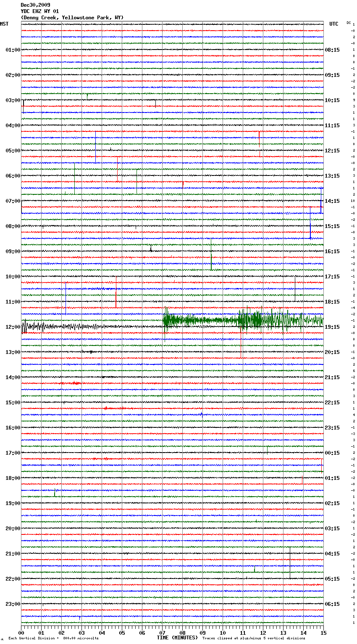Click minute 00 on the bottom time axis
The height and width of the screenshot is (644, 357).
pyautogui.click(x=21, y=633)
